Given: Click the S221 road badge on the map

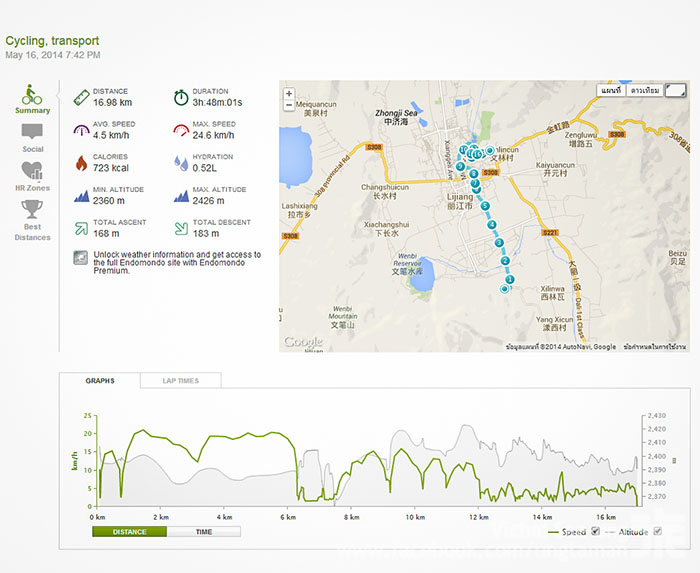Looking at the screenshot, I should tap(550, 233).
